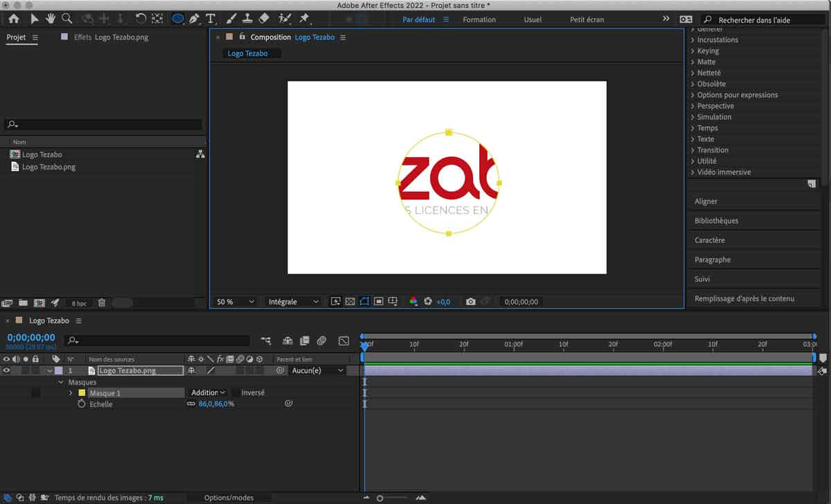Choose the Eraser tool

(x=264, y=19)
